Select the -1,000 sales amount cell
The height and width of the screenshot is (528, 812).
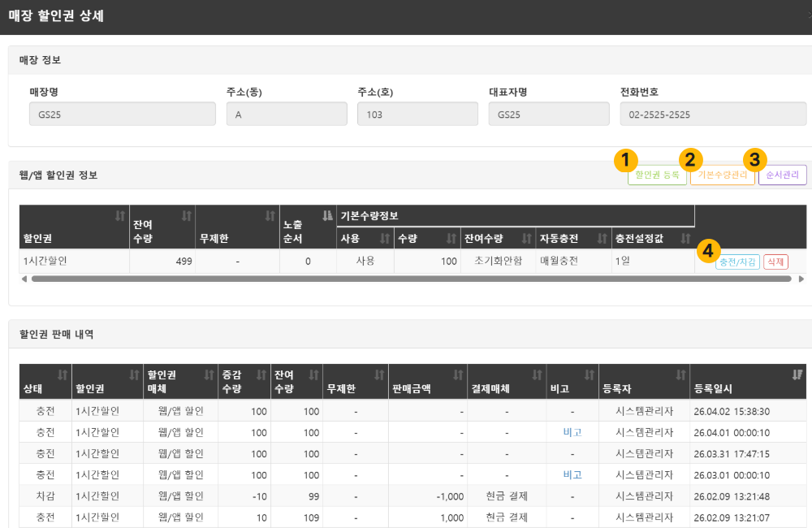coord(428,496)
